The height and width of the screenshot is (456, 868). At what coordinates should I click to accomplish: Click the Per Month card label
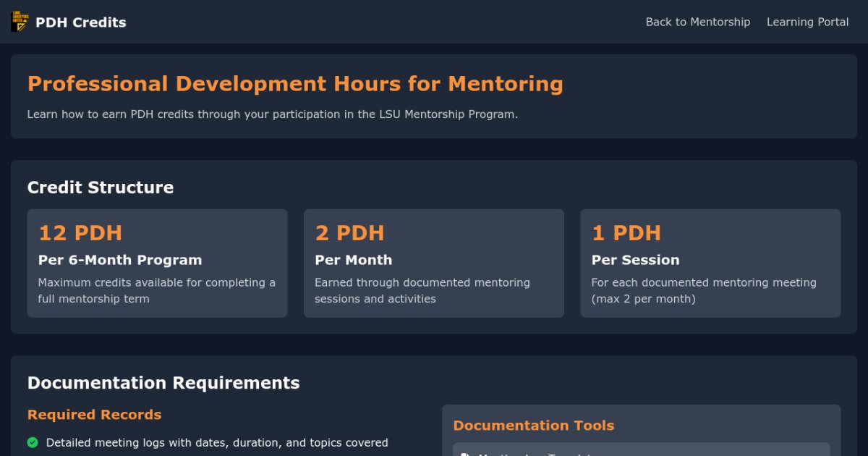[x=353, y=260]
